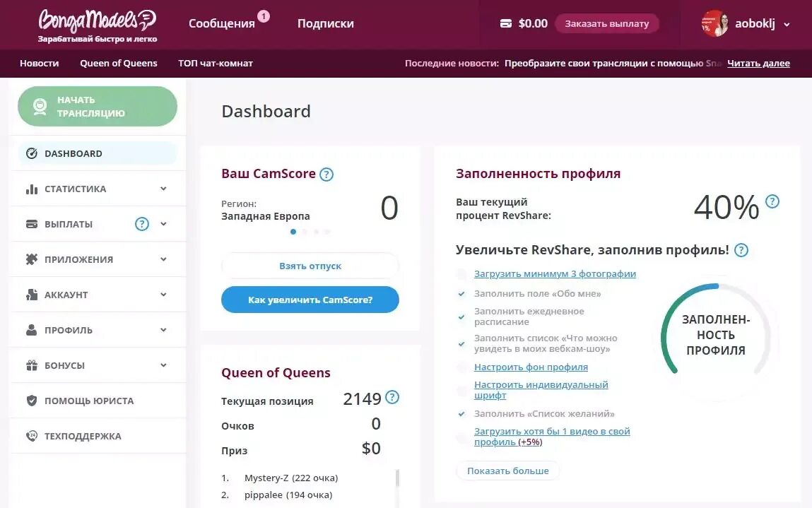Click the Statistics bar chart icon

click(x=32, y=189)
